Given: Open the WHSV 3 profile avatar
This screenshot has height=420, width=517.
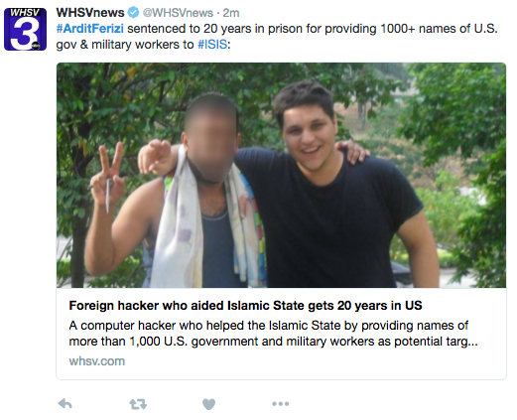Looking at the screenshot, I should point(25,29).
